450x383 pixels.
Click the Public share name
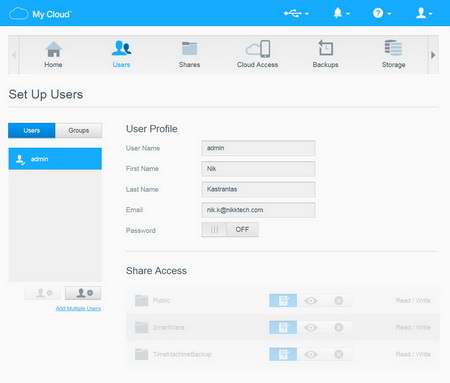click(x=161, y=300)
